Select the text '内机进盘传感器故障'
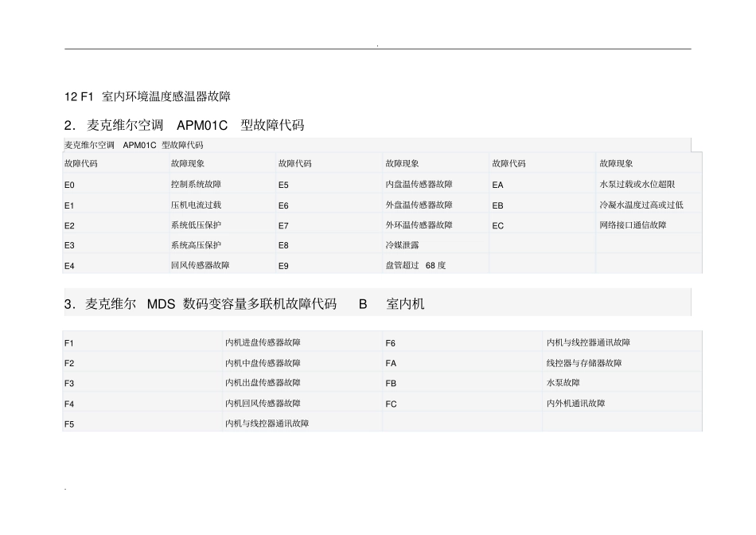This screenshot has width=756, height=535. [x=263, y=342]
